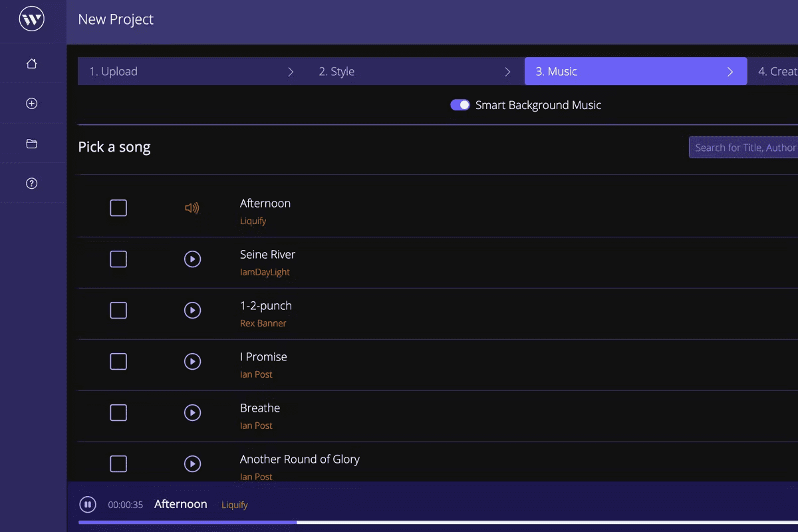This screenshot has width=798, height=532.
Task: Pause playback in the bottom player
Action: [x=88, y=505]
